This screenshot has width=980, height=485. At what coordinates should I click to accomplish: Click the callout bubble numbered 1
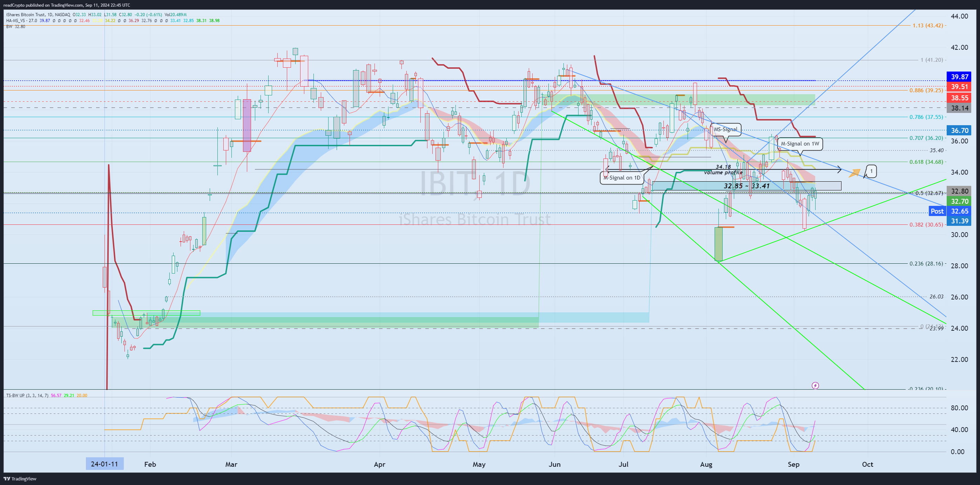[871, 171]
